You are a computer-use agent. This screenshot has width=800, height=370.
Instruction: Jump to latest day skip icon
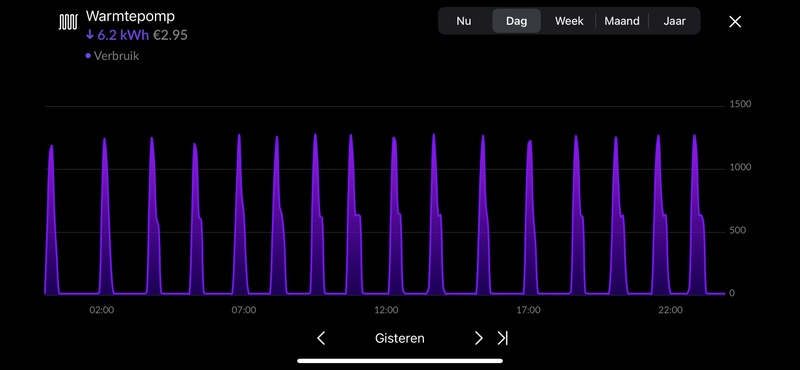click(x=503, y=338)
